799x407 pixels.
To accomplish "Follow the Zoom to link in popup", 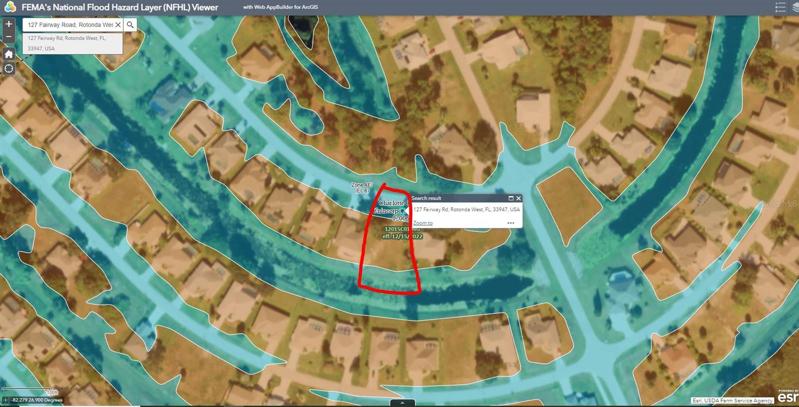I will click(x=423, y=223).
